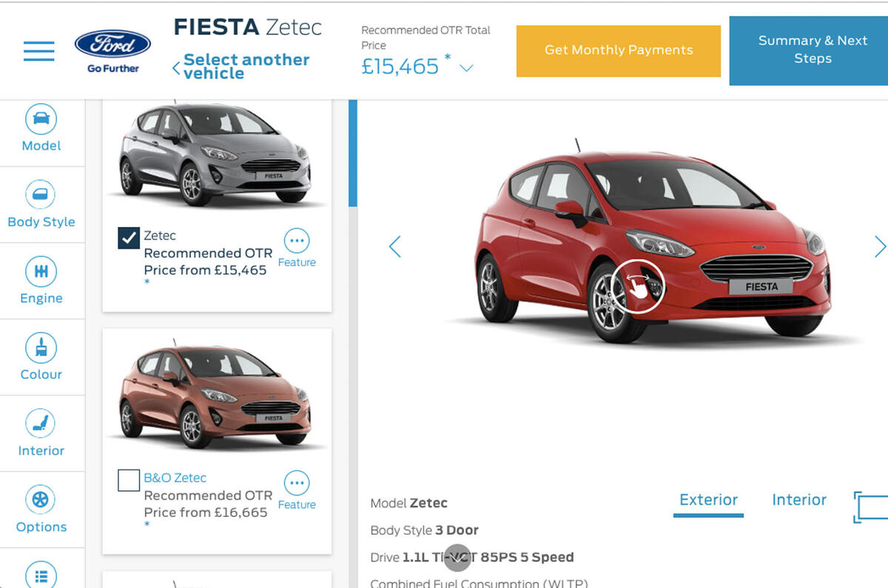Click the Get Monthly Payments button

tap(618, 50)
